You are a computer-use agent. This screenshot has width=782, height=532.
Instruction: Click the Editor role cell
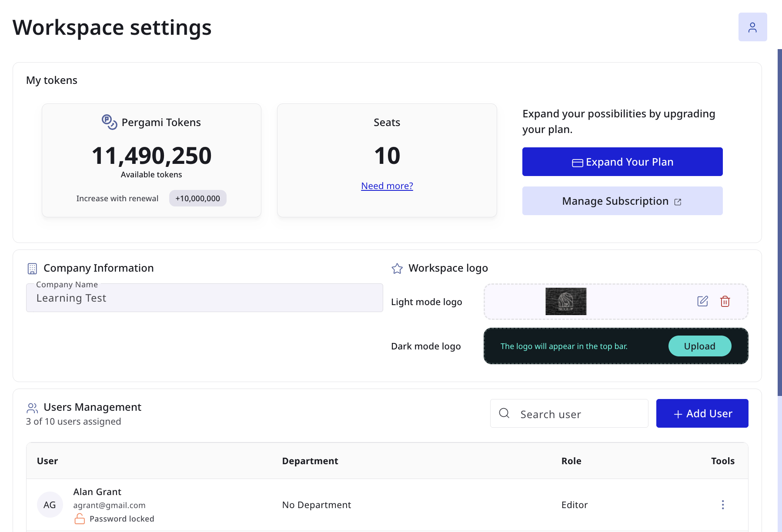575,505
